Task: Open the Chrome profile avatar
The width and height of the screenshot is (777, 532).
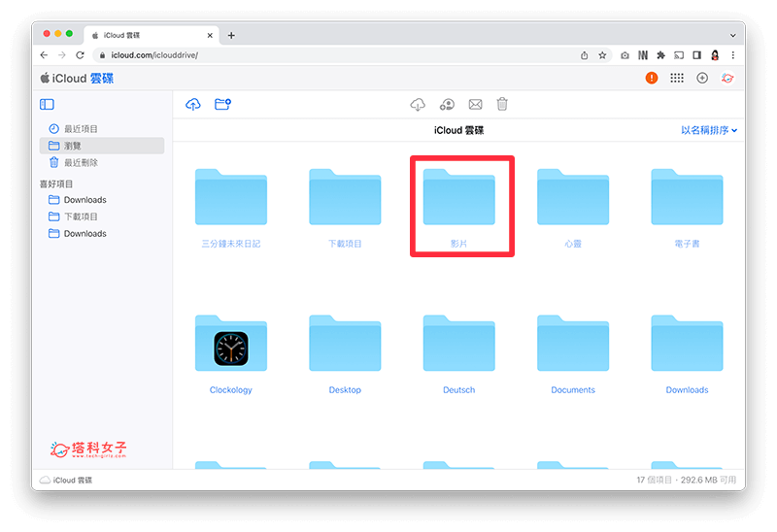Action: click(715, 55)
